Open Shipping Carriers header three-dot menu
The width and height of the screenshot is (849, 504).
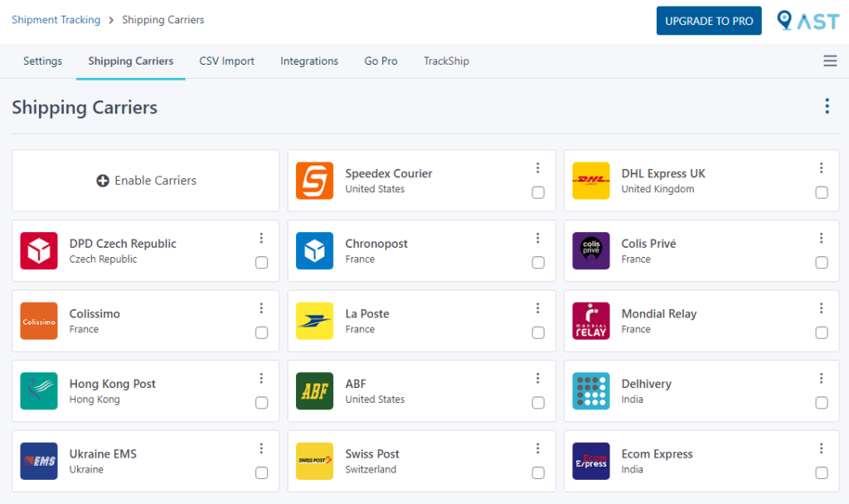[x=827, y=106]
